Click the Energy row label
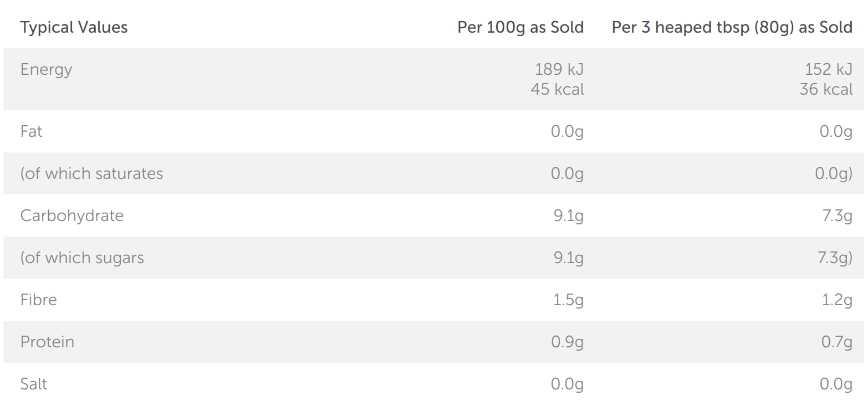This screenshot has height=411, width=868. (46, 69)
